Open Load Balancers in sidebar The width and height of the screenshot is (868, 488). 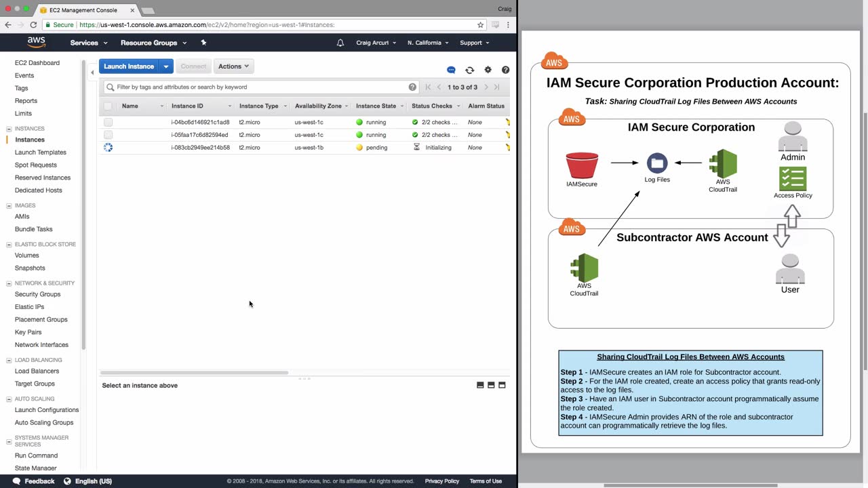[x=37, y=371]
